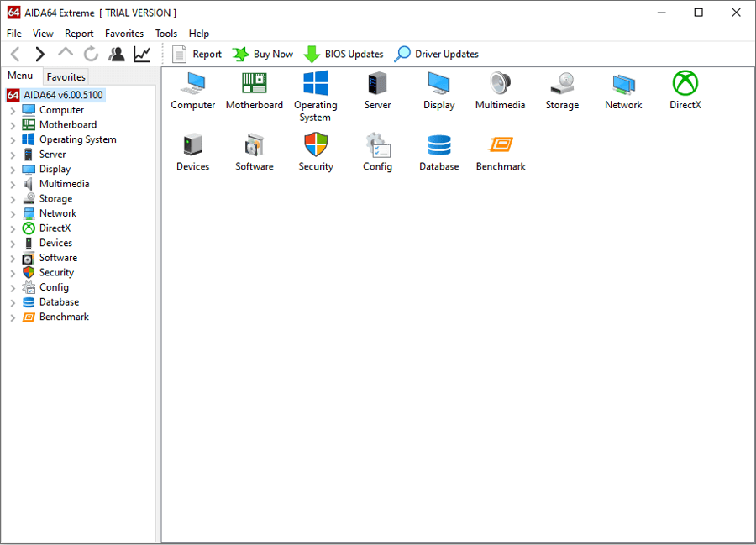Open the Motherboard icon in main panel
The image size is (756, 545).
[x=254, y=84]
